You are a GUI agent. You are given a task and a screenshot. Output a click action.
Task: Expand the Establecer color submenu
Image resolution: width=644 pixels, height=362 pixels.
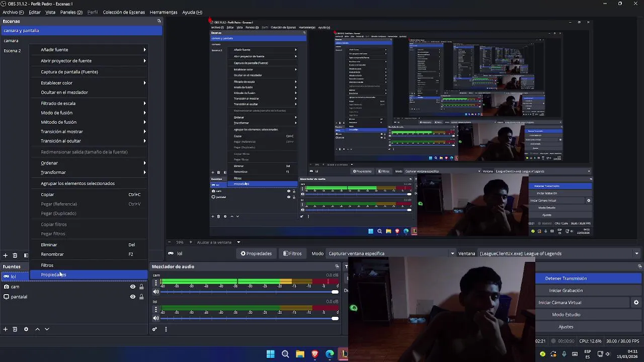pyautogui.click(x=89, y=83)
